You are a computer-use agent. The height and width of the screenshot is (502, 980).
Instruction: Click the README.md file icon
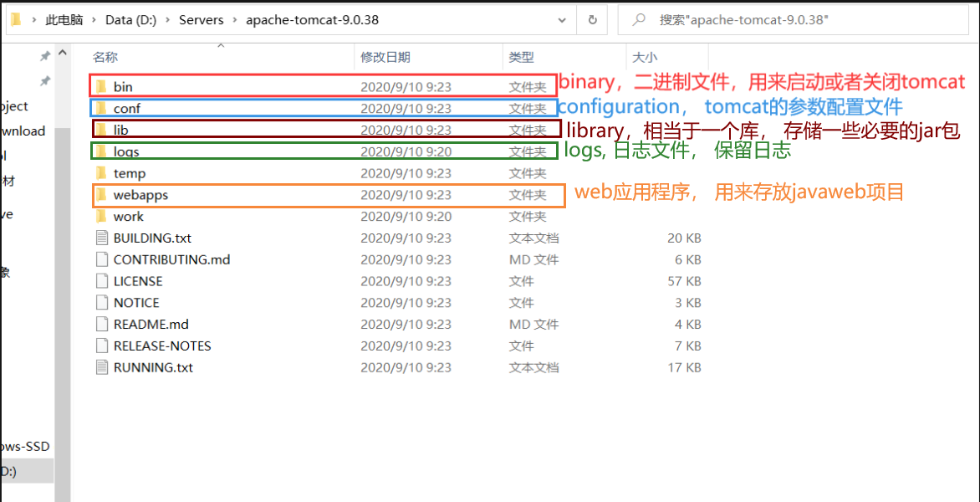[x=102, y=325]
